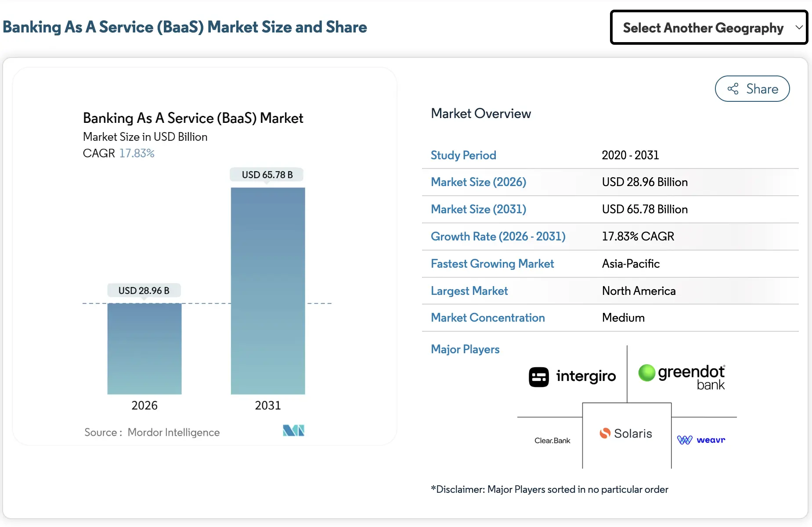
Task: Click the Clear.Bank logo entry
Action: pyautogui.click(x=552, y=440)
